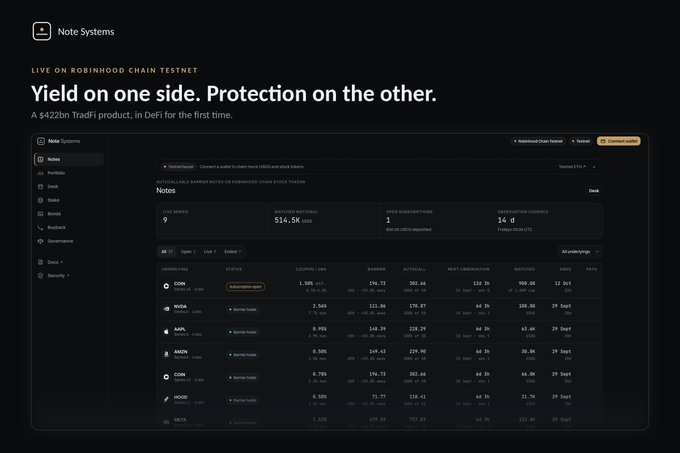
Task: Click the small Note Systems logo in the app header
Action: (41, 141)
